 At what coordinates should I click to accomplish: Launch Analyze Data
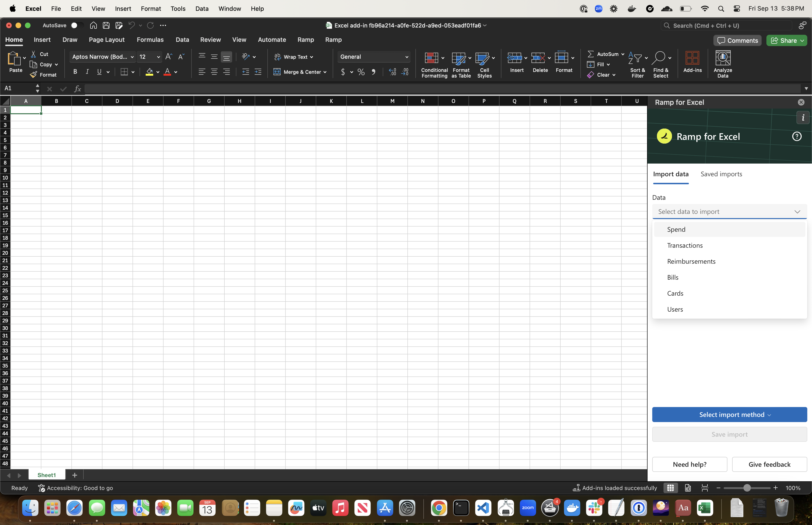(723, 64)
